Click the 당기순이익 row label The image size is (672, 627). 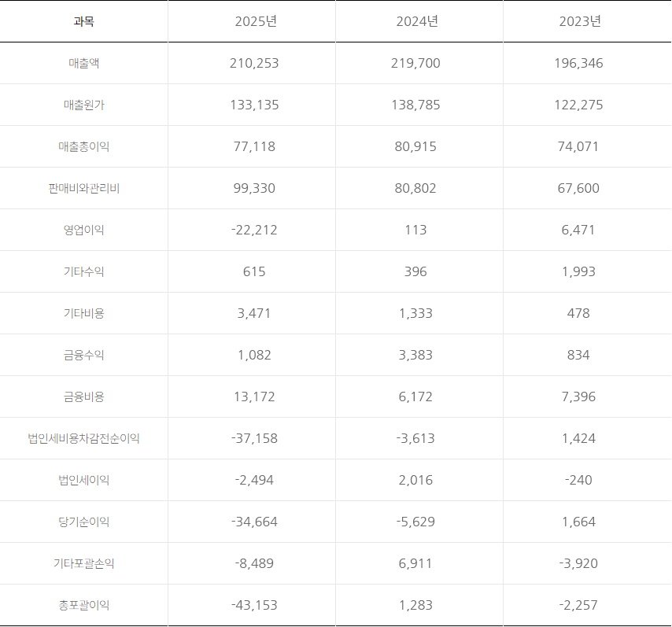[x=83, y=522]
